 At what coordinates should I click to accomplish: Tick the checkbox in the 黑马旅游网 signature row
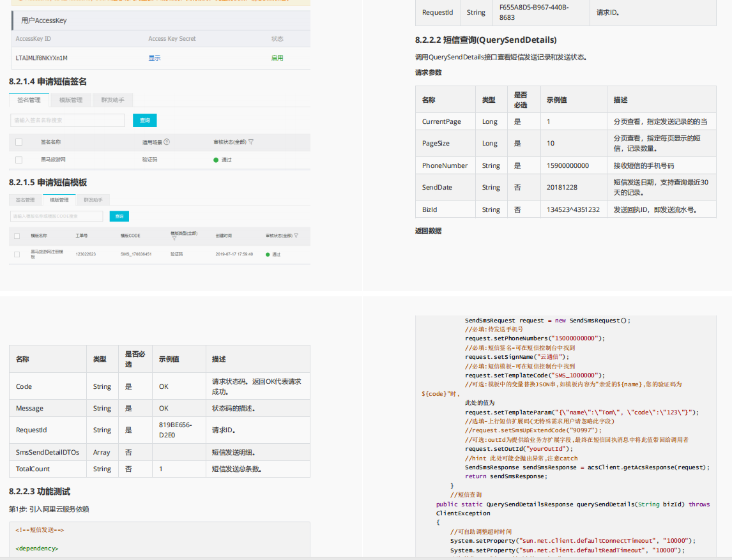coord(19,160)
